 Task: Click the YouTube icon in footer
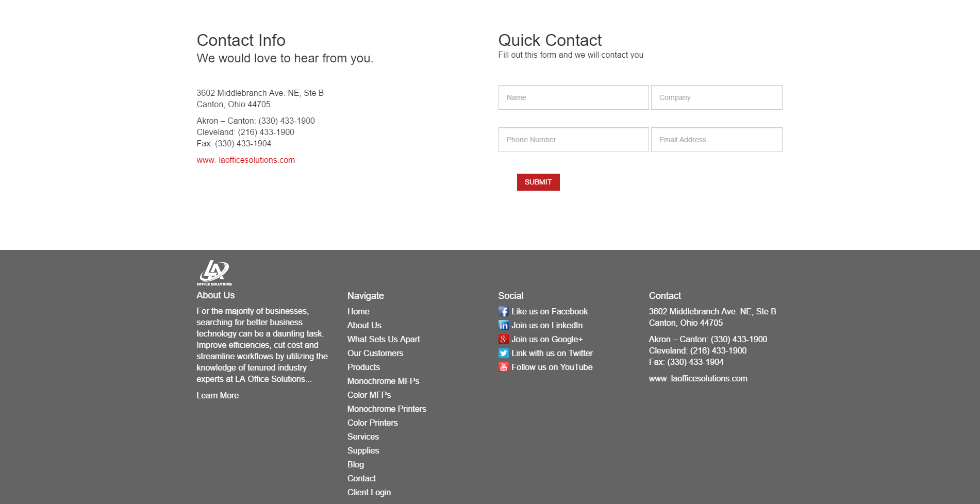503,367
